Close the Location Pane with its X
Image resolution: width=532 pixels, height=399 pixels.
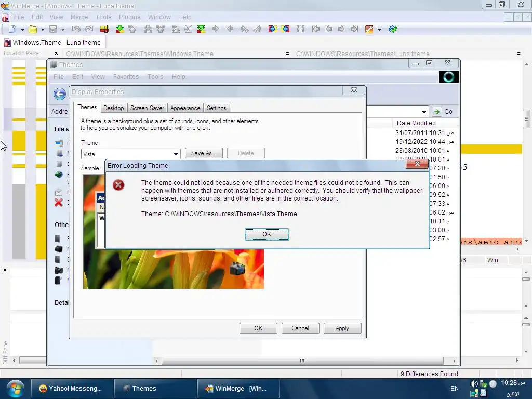56,54
